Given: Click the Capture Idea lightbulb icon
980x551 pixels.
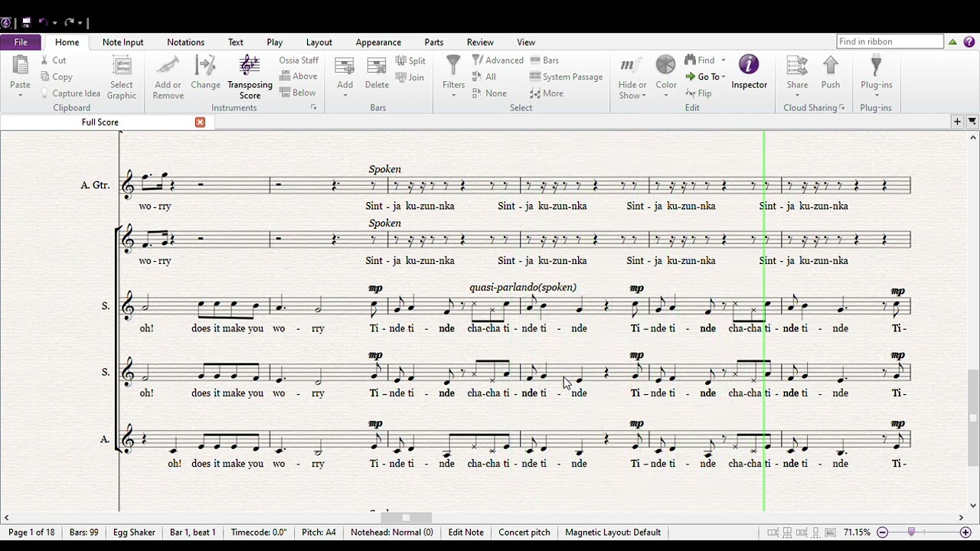Looking at the screenshot, I should 45,93.
